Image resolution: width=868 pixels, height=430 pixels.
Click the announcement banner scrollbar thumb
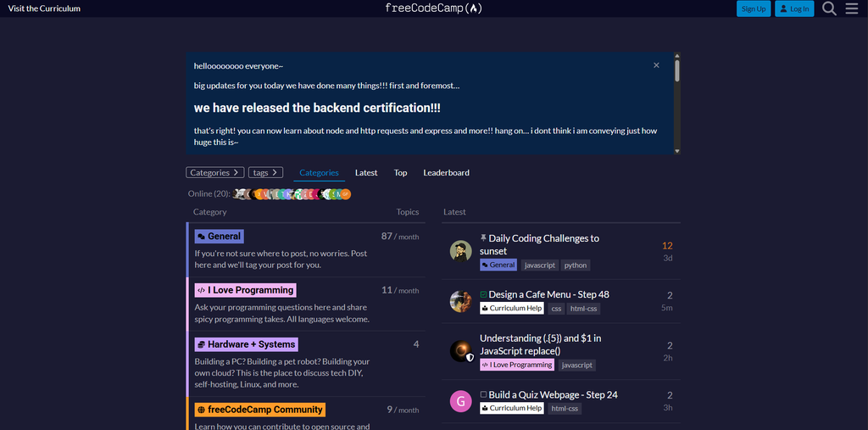[x=676, y=70]
